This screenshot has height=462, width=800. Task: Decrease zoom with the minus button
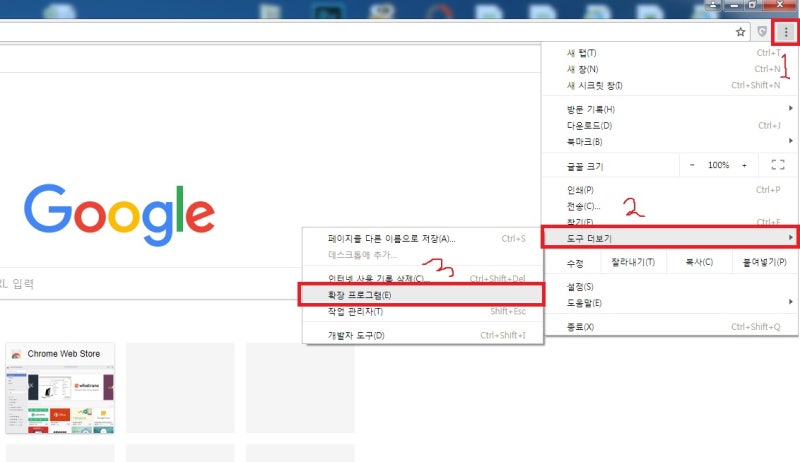pos(692,165)
